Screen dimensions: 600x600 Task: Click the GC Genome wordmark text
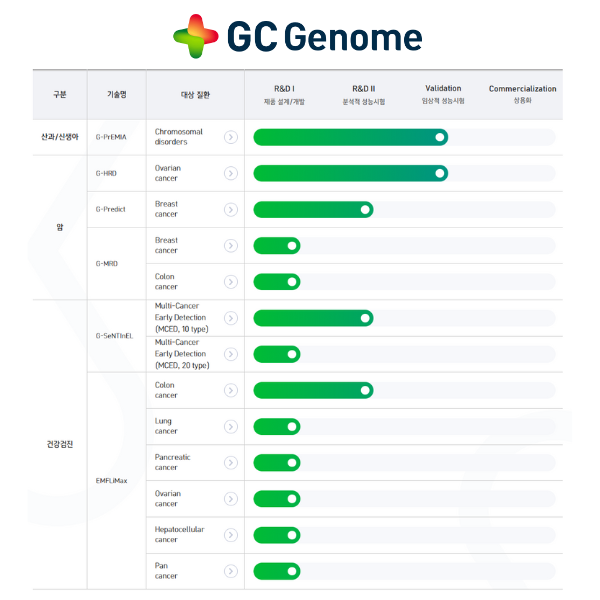point(324,37)
